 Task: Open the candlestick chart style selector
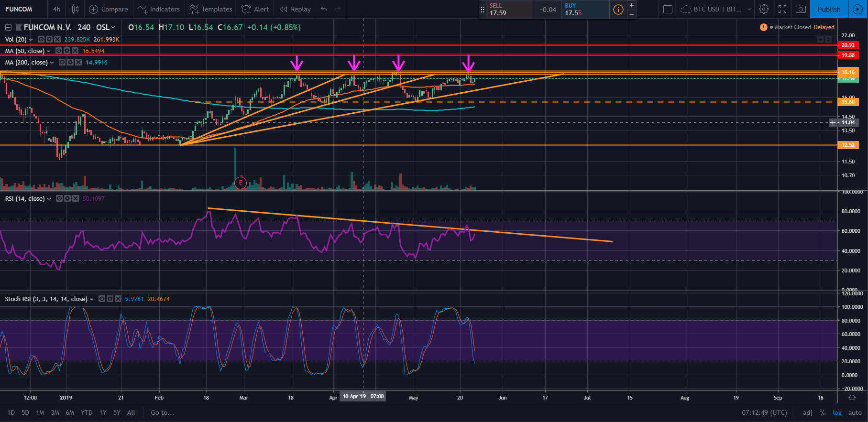[x=75, y=9]
